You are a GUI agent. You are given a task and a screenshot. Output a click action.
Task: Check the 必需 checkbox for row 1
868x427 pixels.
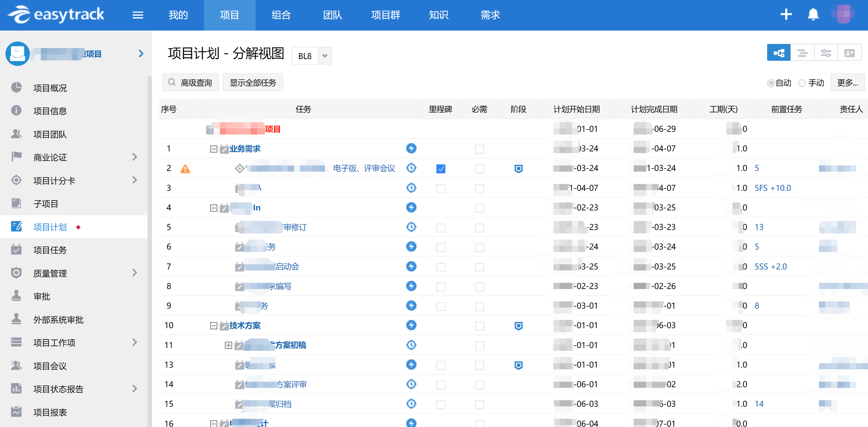479,149
